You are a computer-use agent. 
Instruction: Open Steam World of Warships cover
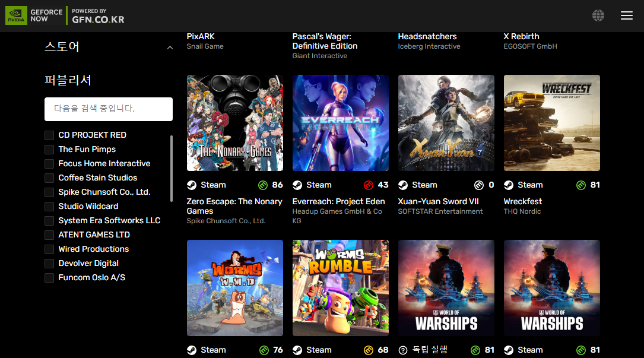(x=551, y=288)
